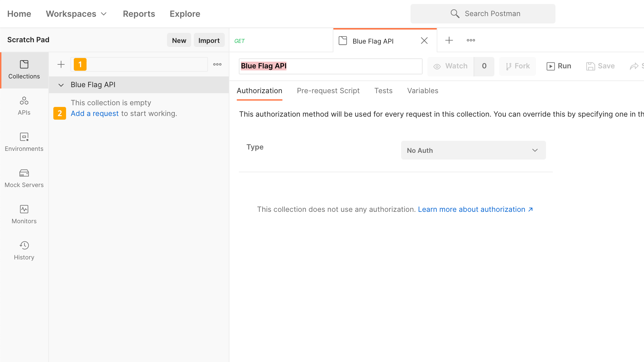The image size is (644, 362).
Task: Open a new tab with plus icon
Action: [449, 41]
